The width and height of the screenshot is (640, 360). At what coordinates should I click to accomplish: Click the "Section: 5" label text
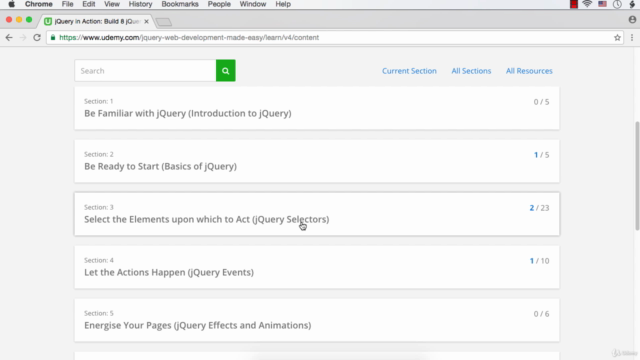click(x=99, y=313)
